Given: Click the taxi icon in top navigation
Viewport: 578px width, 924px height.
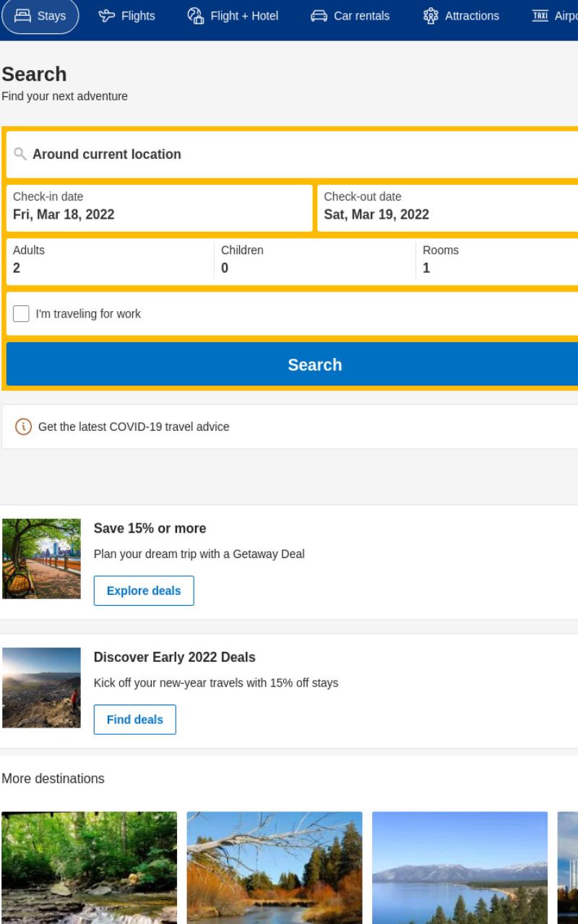Looking at the screenshot, I should [540, 15].
